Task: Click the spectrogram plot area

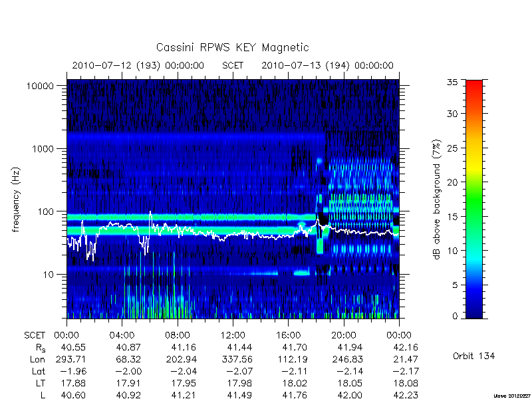Action: pyautogui.click(x=233, y=199)
